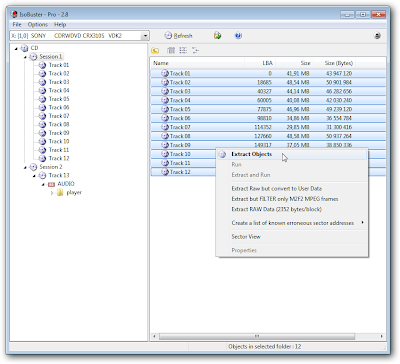This screenshot has height=364, width=400.
Task: Select Track 01 in the left tree
Action: (x=59, y=65)
